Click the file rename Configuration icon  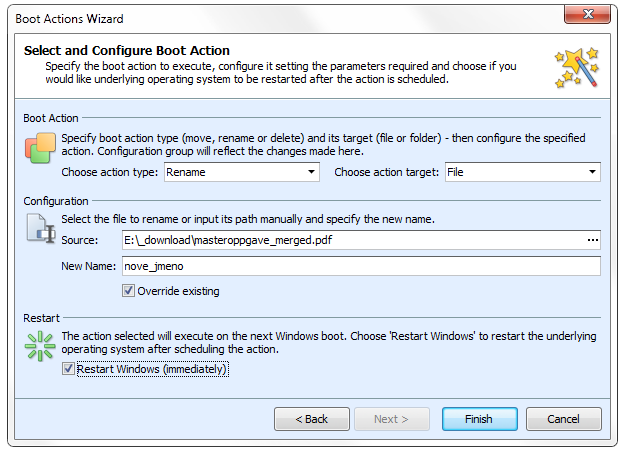[40, 229]
